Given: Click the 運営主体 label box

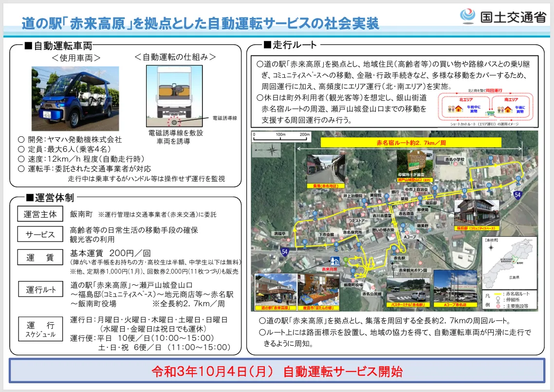Looking at the screenshot, I should (40, 214).
